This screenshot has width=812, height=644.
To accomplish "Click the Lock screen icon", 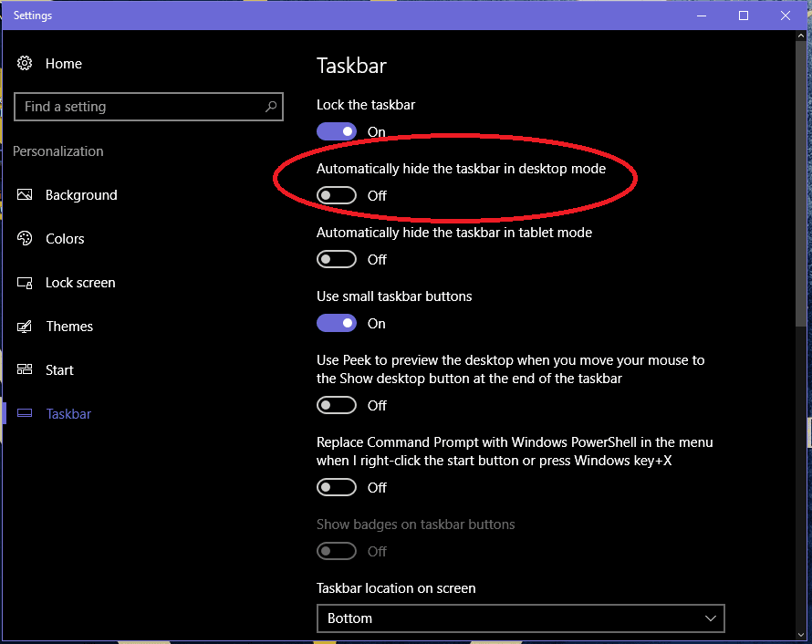I will coord(25,283).
